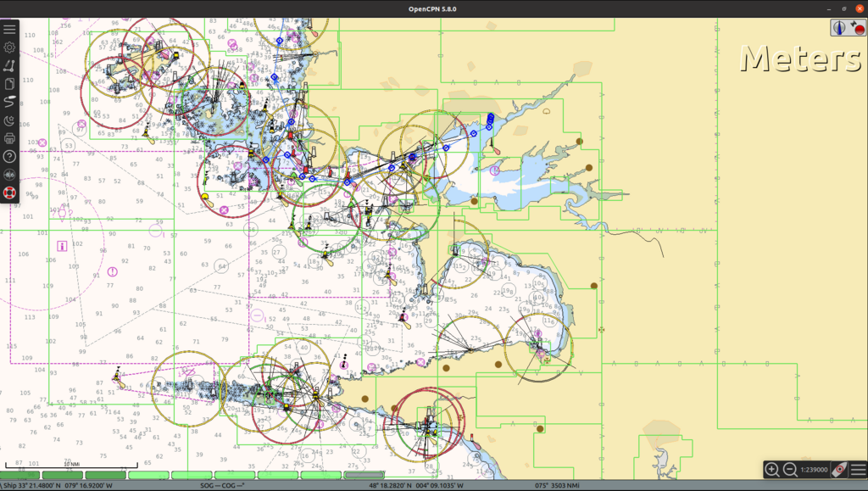This screenshot has width=868, height=491.
Task: Select the gray chart bar segment
Action: pyautogui.click(x=364, y=475)
